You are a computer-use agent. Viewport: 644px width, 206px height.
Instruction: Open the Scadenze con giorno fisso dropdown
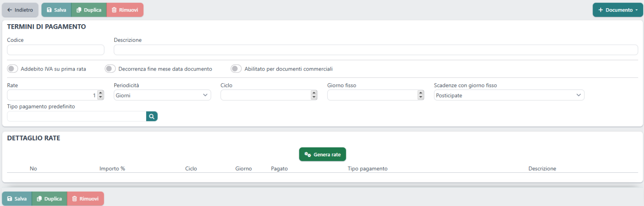[x=509, y=95]
